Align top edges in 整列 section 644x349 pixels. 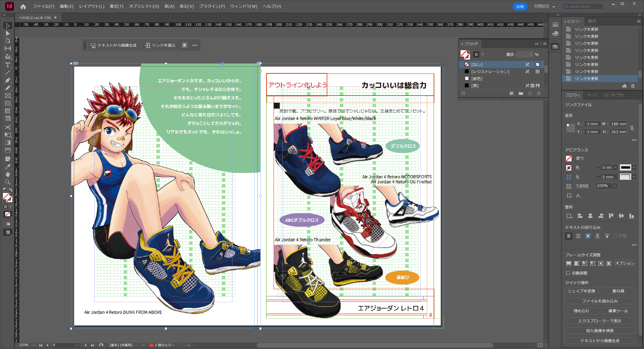611,216
